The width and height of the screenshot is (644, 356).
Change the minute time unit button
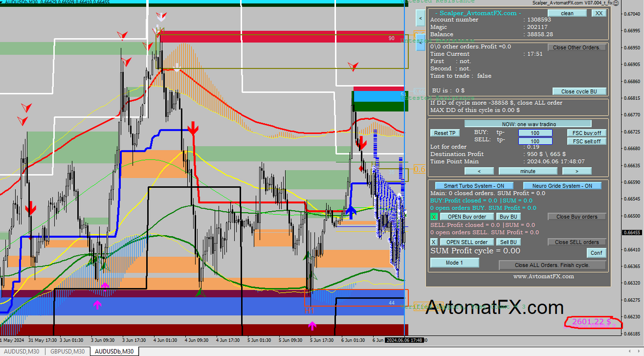point(528,171)
